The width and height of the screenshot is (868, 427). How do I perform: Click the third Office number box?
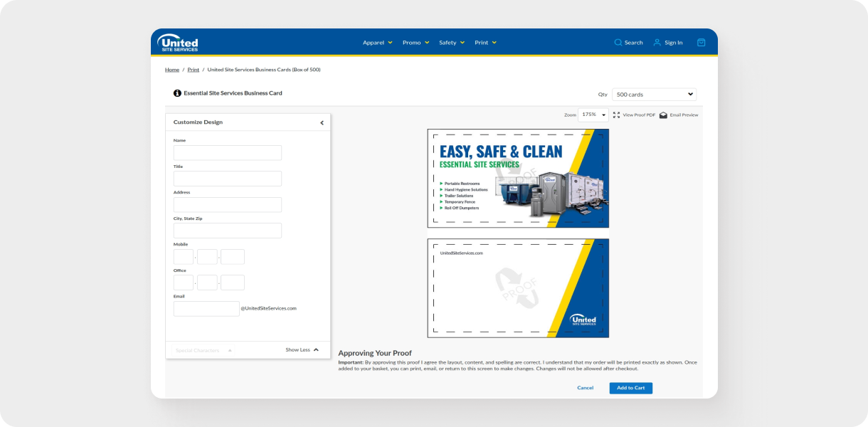(x=233, y=283)
